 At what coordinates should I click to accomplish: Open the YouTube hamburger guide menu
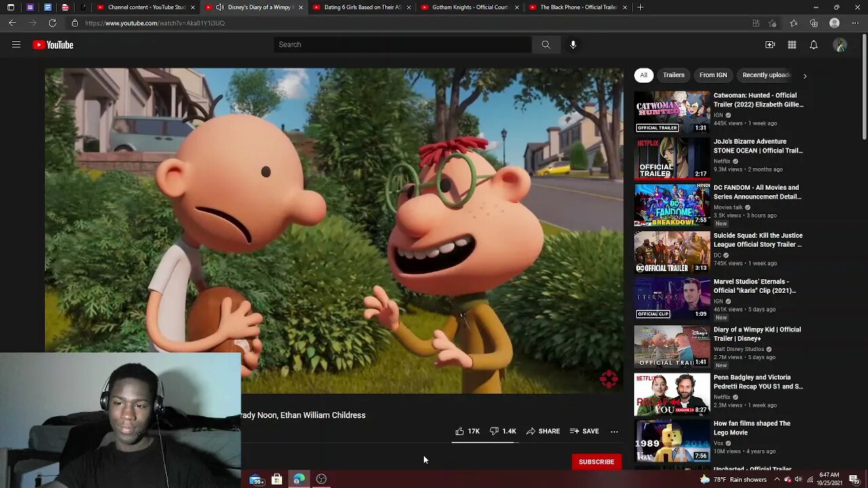16,45
